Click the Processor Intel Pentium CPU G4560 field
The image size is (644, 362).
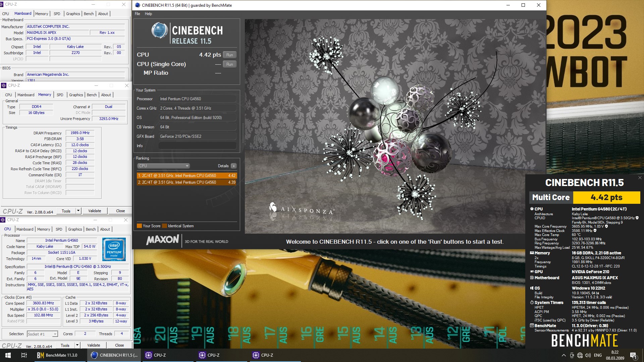[197, 99]
